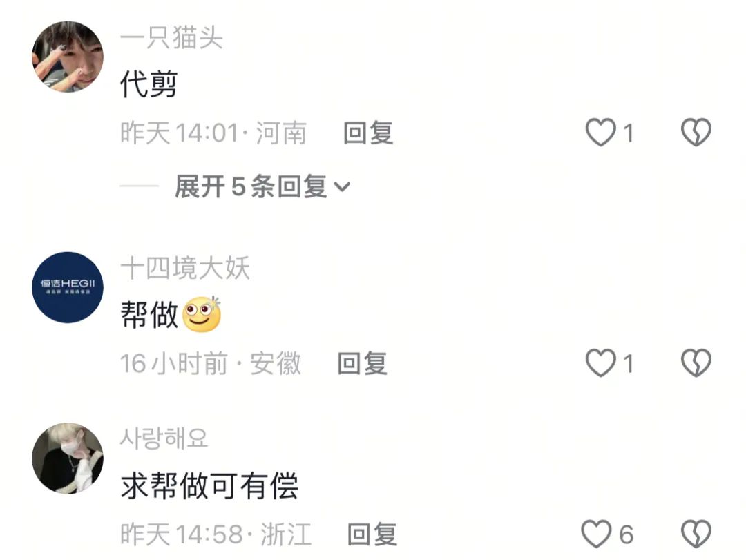Select the comment text 求帮做可有偿
Viewport: 746px width, 560px height.
coord(209,486)
